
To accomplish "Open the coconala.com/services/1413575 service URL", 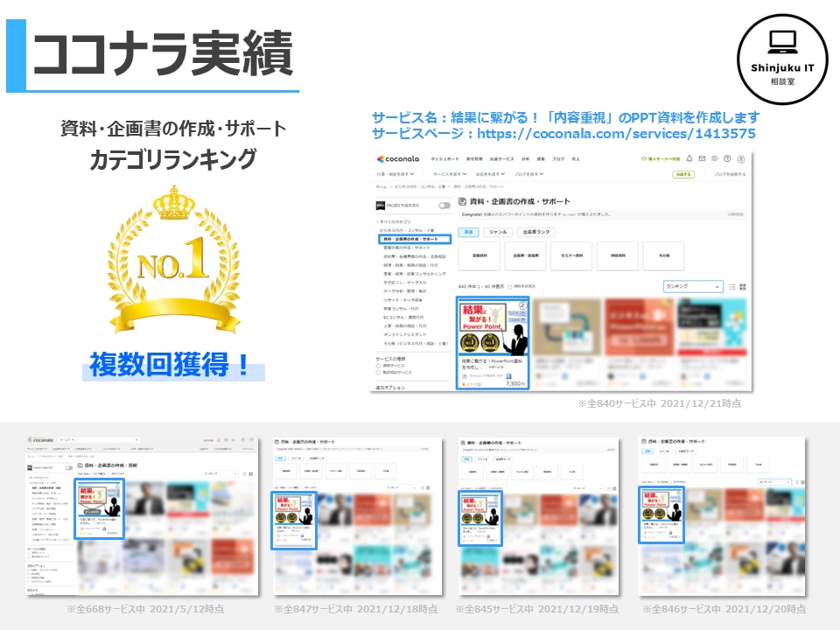I will tap(616, 133).
